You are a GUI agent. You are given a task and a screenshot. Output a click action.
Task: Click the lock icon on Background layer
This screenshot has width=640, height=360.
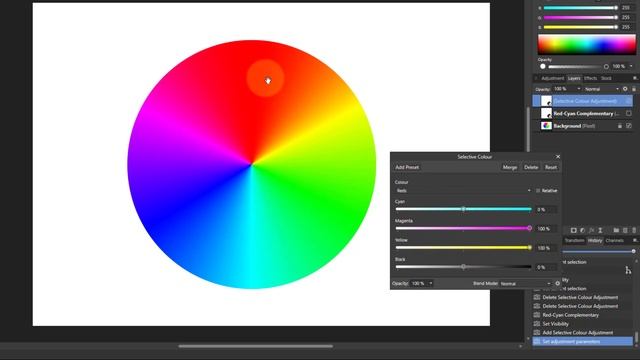pyautogui.click(x=620, y=126)
